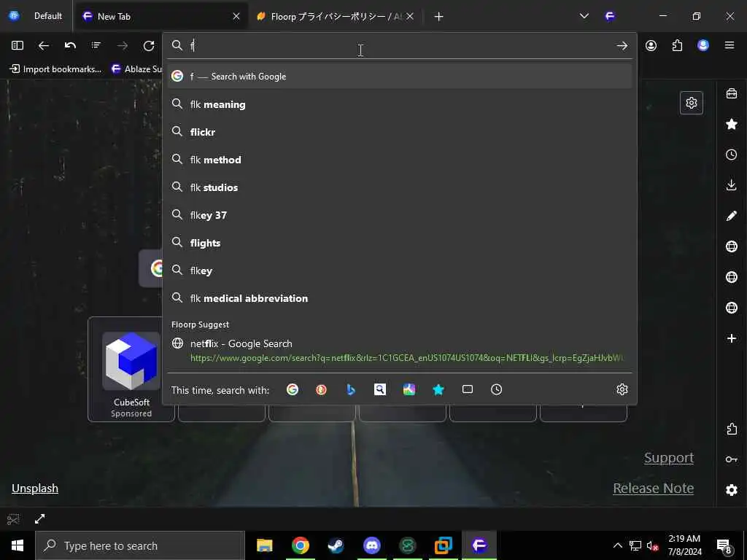Open the Ablaze bookmark in bookmarks bar
Screen dimensions: 747x560
point(136,69)
